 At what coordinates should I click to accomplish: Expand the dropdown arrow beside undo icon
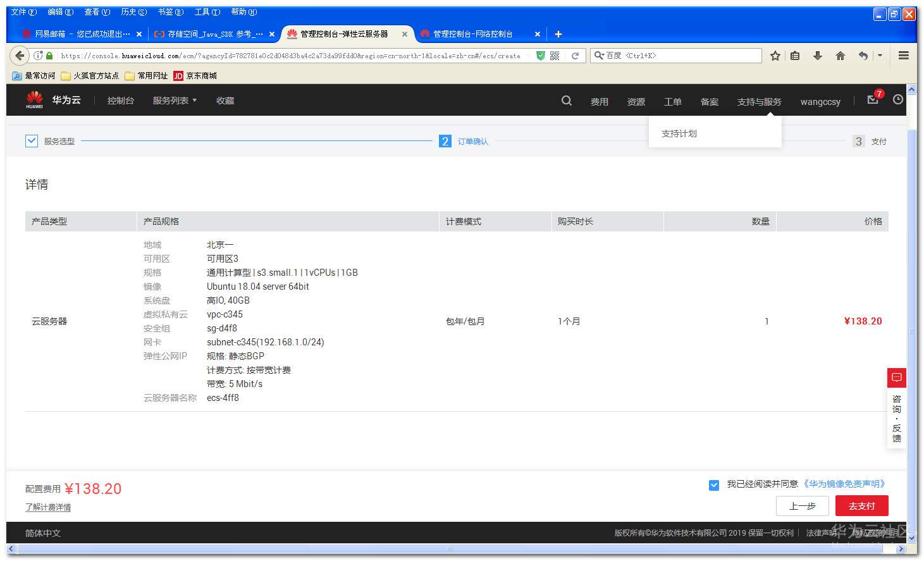[x=880, y=56]
